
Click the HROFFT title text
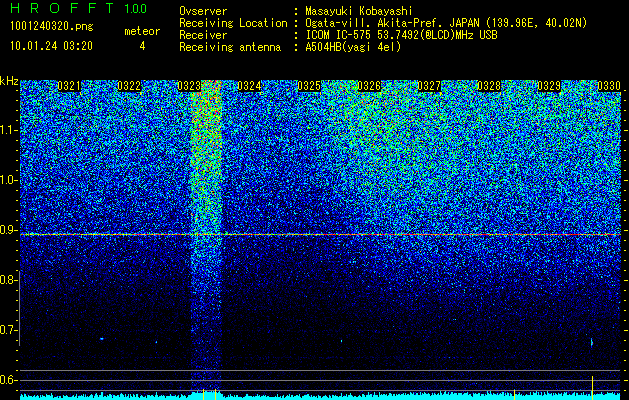(x=63, y=8)
